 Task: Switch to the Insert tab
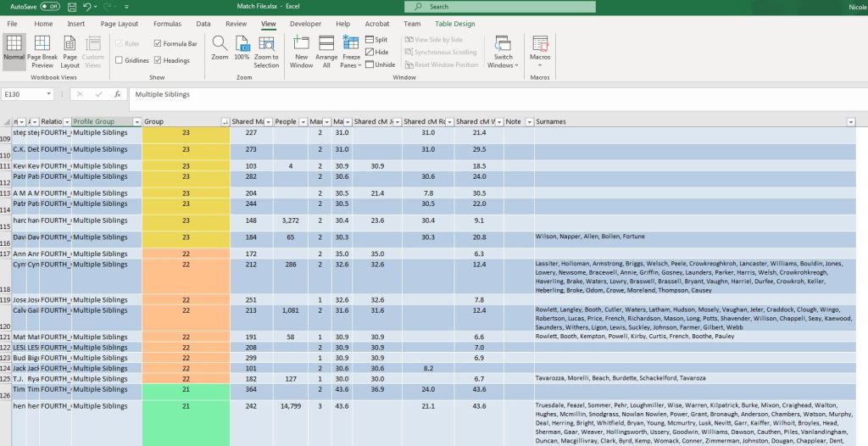point(75,24)
